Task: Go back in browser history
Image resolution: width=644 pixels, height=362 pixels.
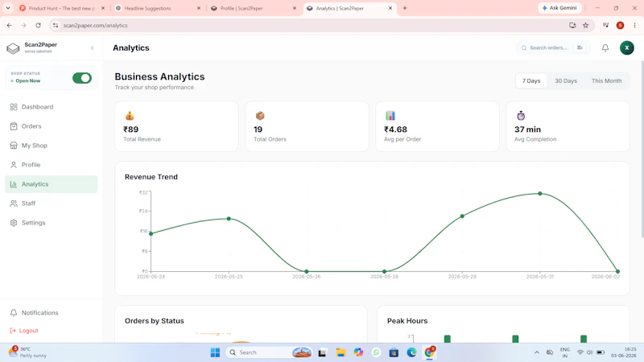Action: (10, 26)
